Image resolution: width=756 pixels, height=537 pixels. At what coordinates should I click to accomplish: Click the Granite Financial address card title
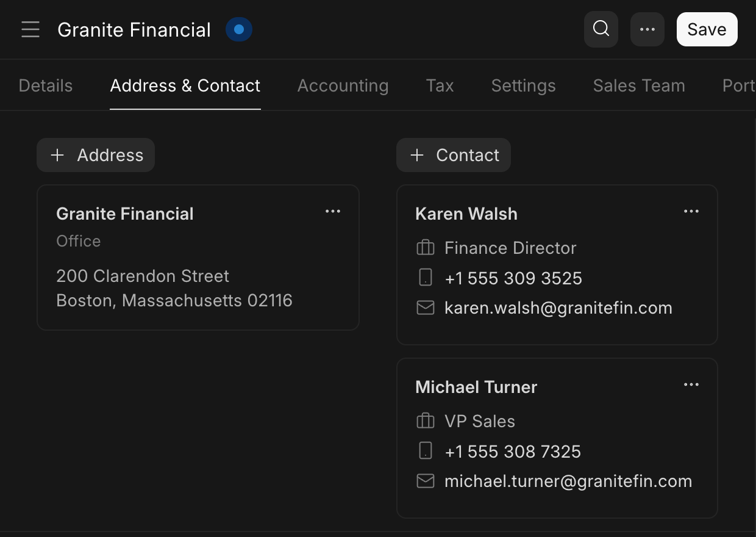tap(125, 214)
